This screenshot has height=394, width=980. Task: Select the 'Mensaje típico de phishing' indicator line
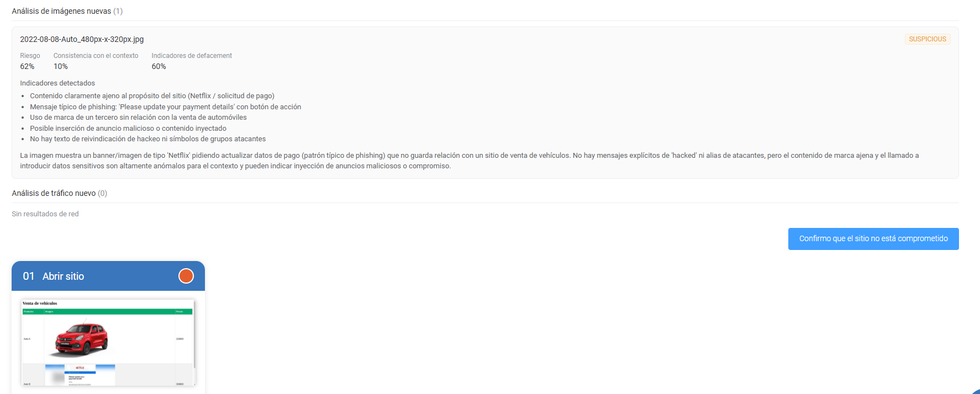tap(166, 107)
